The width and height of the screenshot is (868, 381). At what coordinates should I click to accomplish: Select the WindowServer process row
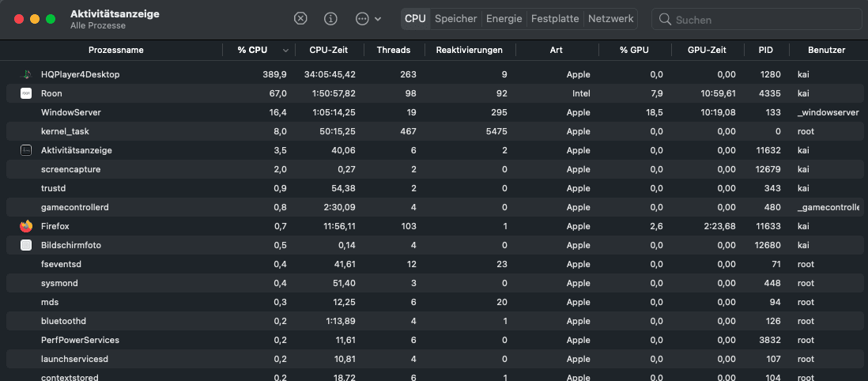pos(434,112)
